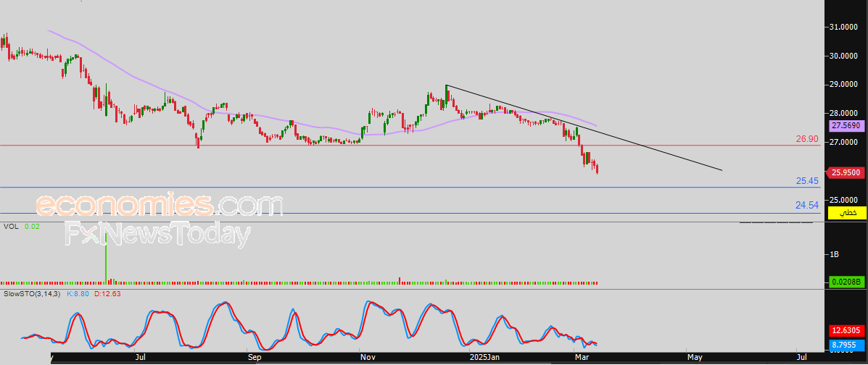868x365 pixels.
Task: Click the red 12.6305 stochastic value tag
Action: click(x=847, y=331)
